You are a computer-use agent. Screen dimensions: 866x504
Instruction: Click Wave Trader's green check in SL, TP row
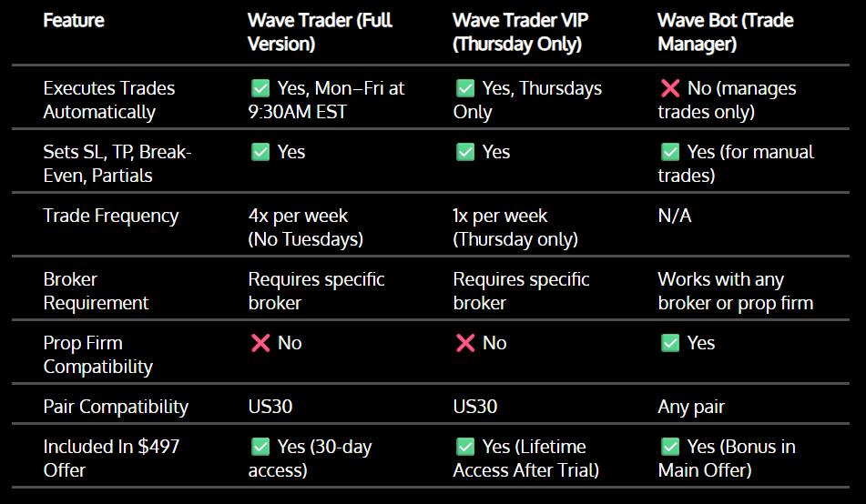tap(260, 152)
